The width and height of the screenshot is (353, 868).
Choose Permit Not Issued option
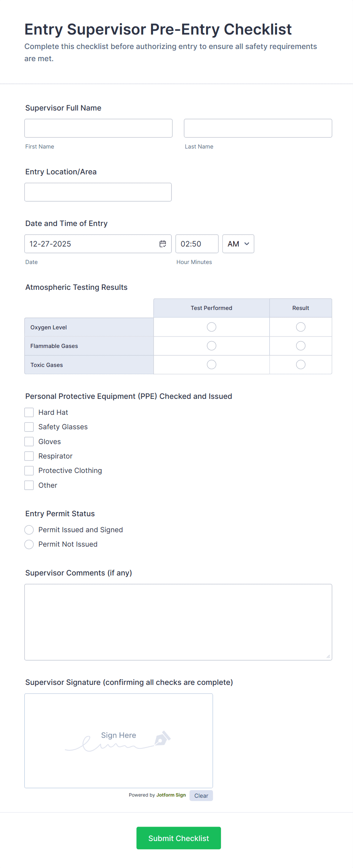(x=29, y=544)
